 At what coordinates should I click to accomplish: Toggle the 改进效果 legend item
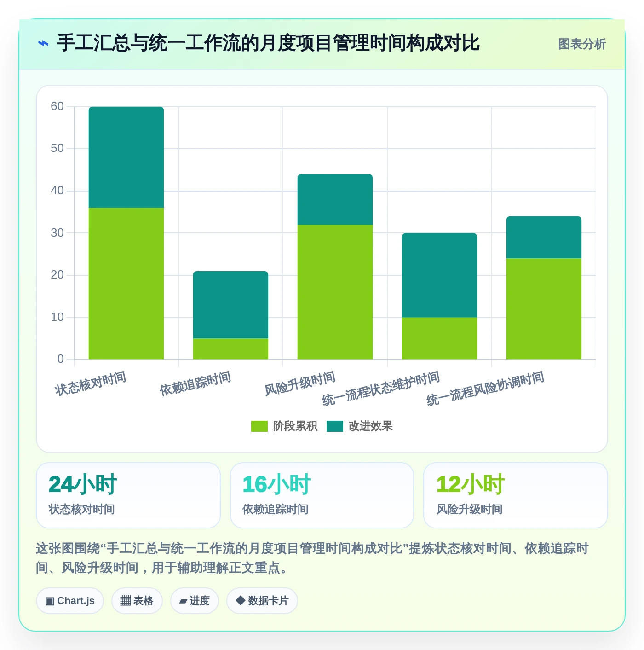pyautogui.click(x=360, y=426)
